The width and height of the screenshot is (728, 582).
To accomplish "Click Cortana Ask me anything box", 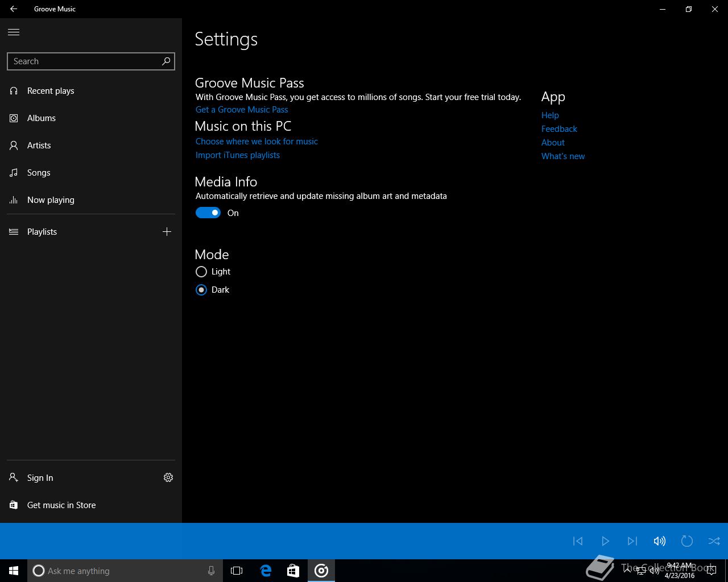I will (x=125, y=571).
